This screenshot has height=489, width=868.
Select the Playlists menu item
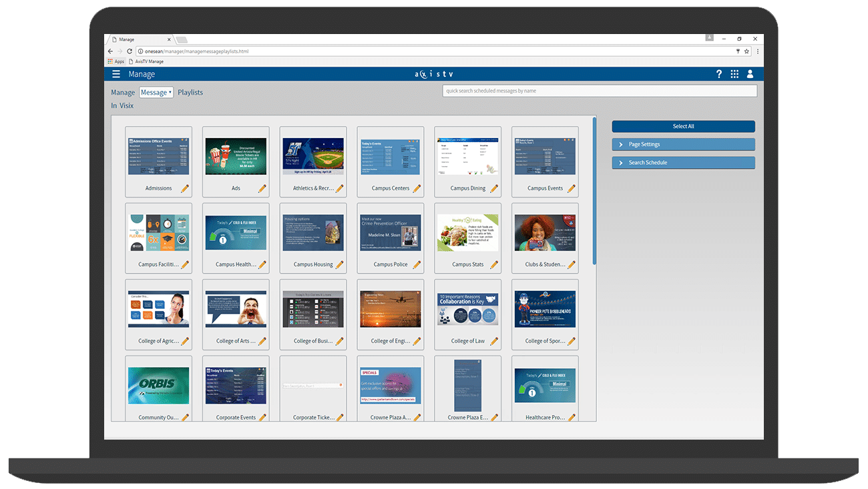pyautogui.click(x=190, y=92)
